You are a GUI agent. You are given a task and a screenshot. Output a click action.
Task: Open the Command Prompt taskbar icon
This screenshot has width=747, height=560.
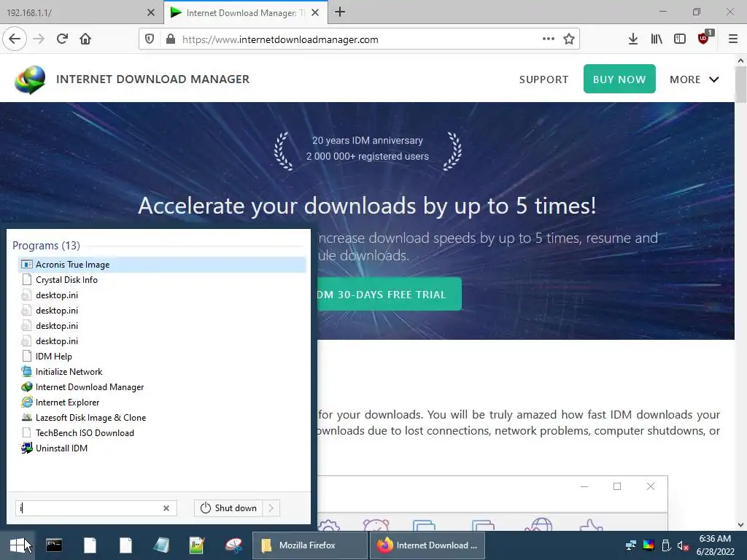point(54,545)
